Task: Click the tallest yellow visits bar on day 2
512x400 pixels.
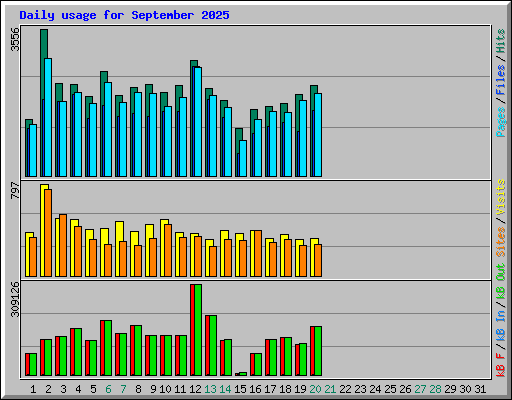Action: coord(43,230)
